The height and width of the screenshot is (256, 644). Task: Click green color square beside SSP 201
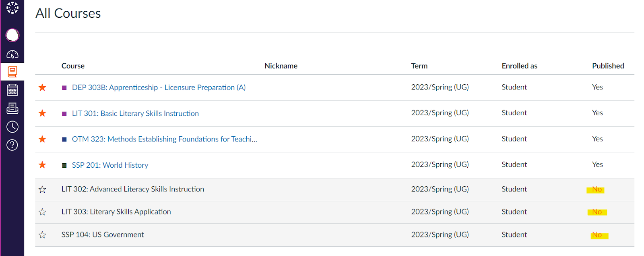[64, 165]
